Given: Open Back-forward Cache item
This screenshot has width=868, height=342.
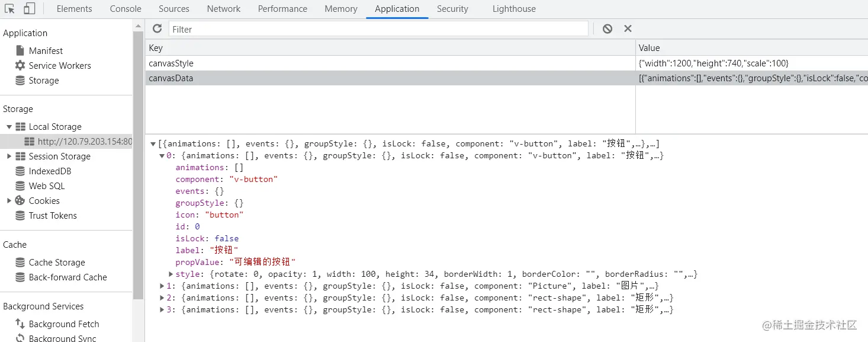Looking at the screenshot, I should (x=68, y=277).
